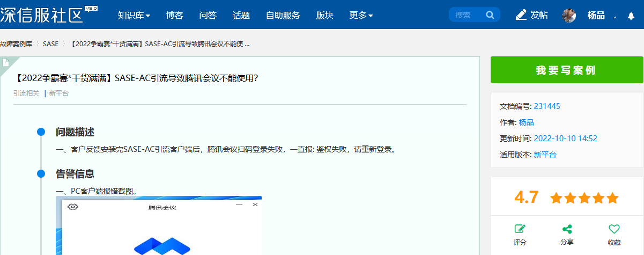This screenshot has height=255, width=644.
Task: Click the 腾讯会议 error screenshot image
Action: (x=159, y=225)
